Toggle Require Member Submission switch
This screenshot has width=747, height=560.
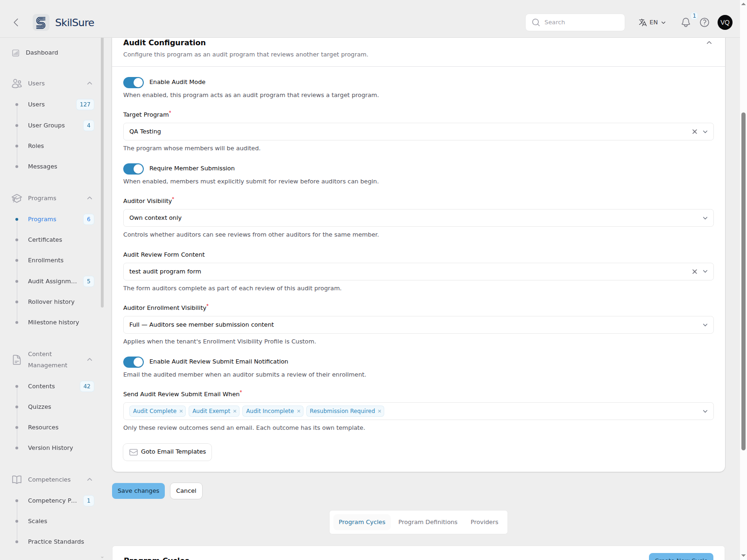click(134, 169)
